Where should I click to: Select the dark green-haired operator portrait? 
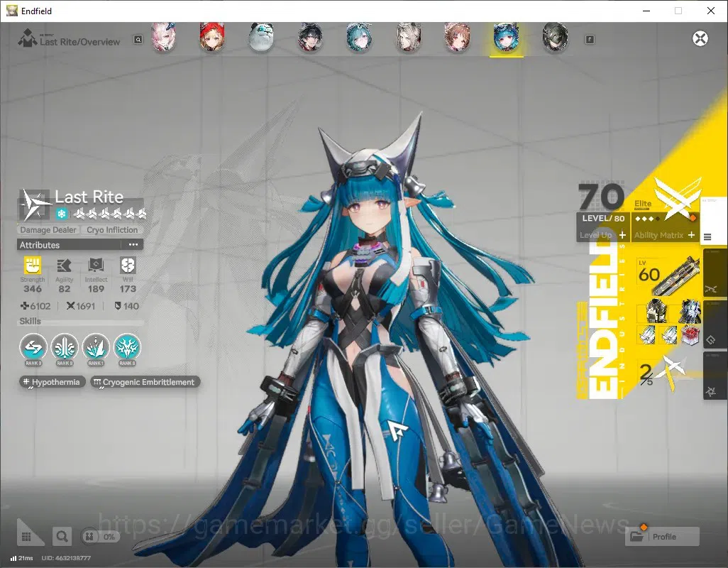(556, 38)
